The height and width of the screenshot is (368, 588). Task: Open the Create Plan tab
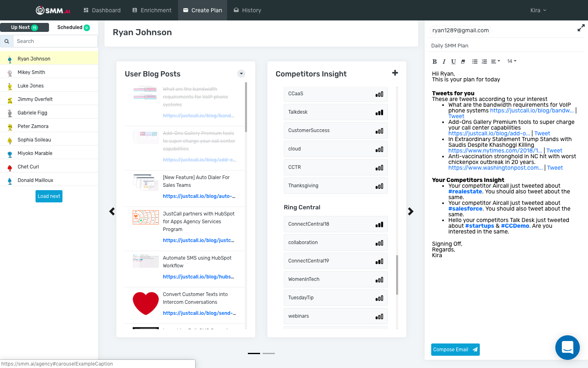pyautogui.click(x=203, y=10)
